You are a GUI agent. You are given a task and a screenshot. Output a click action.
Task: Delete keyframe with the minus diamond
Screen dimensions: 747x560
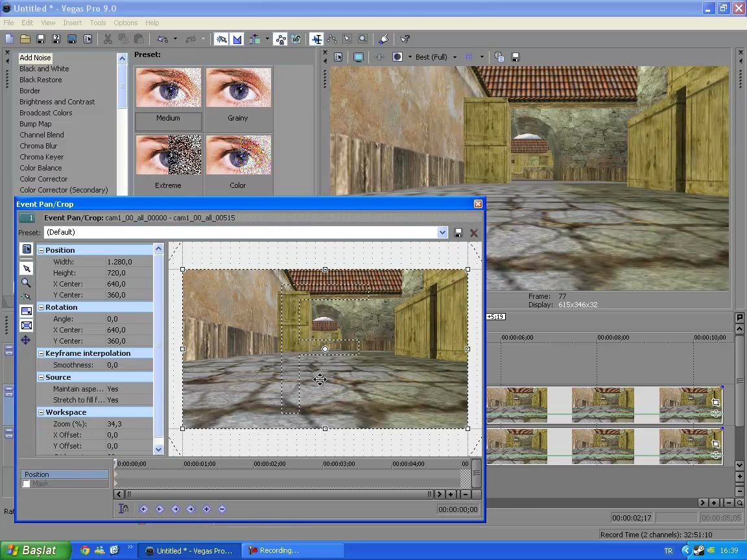[222, 509]
